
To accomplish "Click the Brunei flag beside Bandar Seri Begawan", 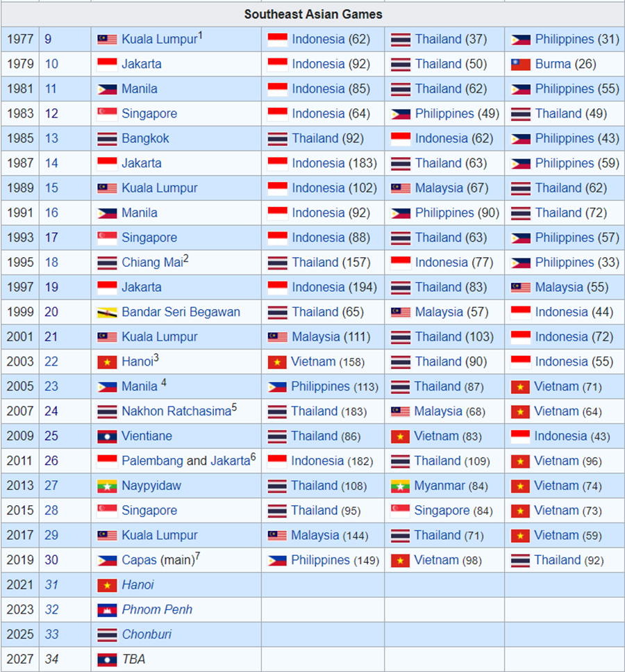I will pos(107,313).
